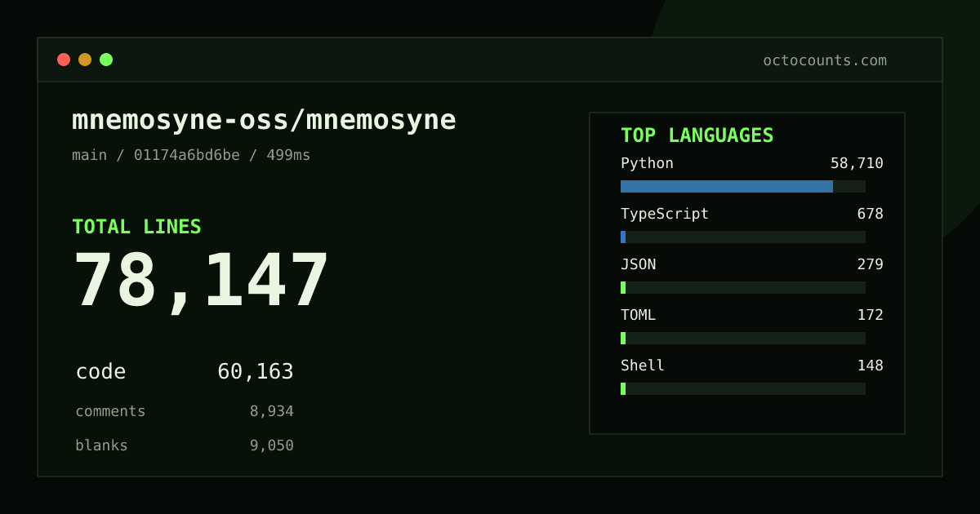Select the TypeScript count 678
Viewport: 980px width, 514px height.
870,214
